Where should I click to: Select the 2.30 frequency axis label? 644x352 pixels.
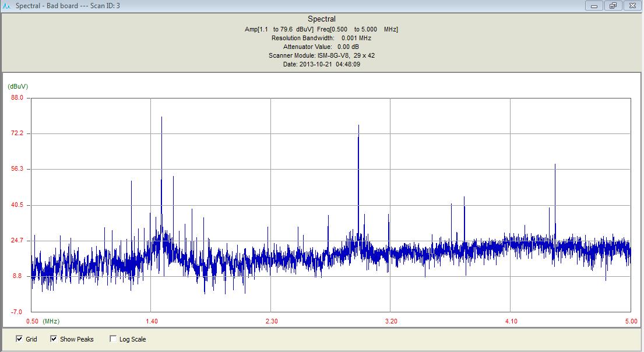click(x=271, y=321)
